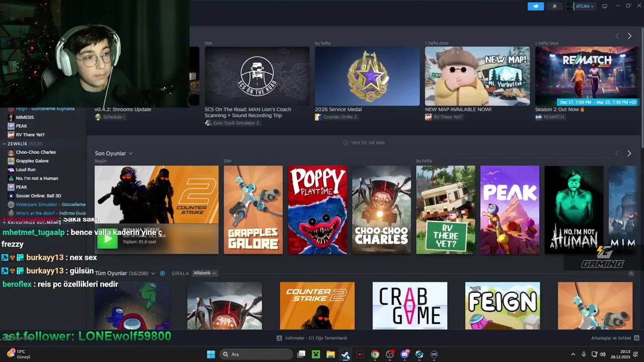Open the PEAK cover in recent games
The image size is (644, 362).
(510, 210)
